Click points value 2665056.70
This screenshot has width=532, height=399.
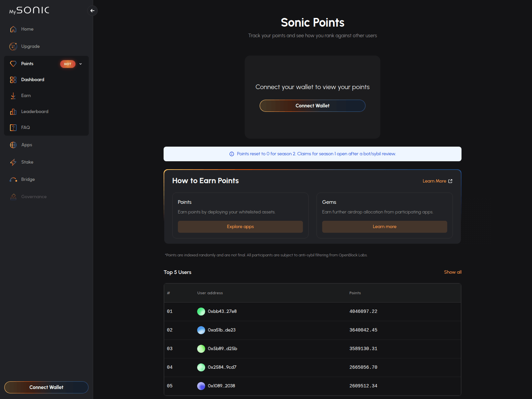coord(363,367)
